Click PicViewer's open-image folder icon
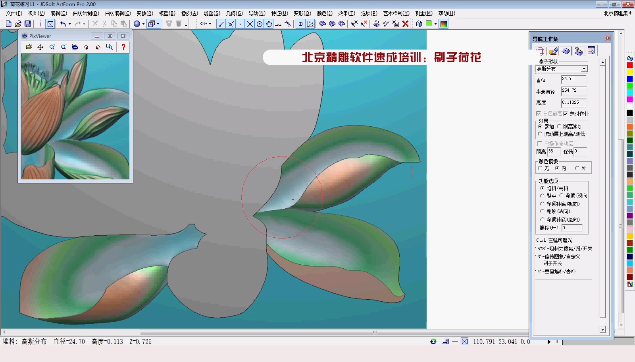The width and height of the screenshot is (635, 362). click(x=29, y=47)
